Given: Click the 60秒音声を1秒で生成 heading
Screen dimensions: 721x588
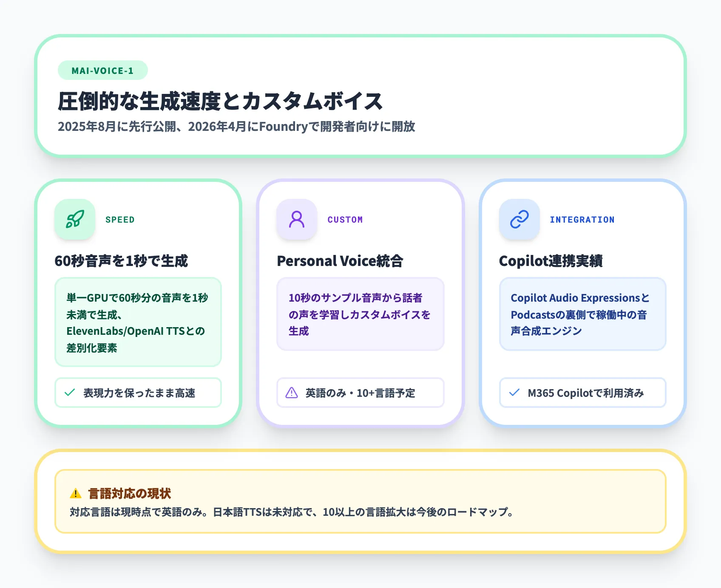Looking at the screenshot, I should pos(121,261).
